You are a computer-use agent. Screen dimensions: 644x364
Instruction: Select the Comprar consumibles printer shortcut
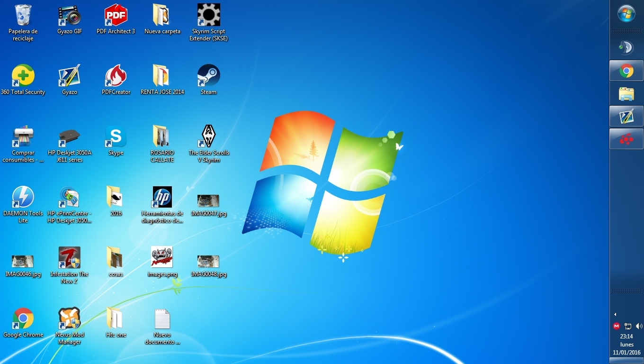[x=23, y=144]
